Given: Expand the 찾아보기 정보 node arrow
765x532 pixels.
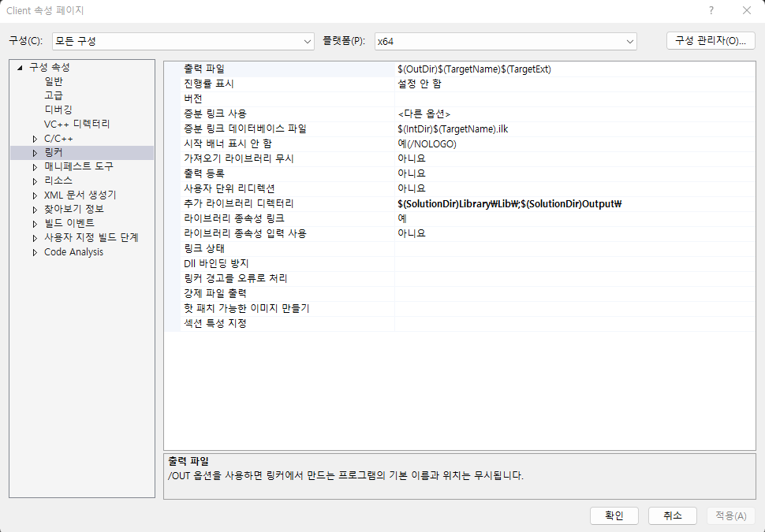Looking at the screenshot, I should click(x=35, y=210).
